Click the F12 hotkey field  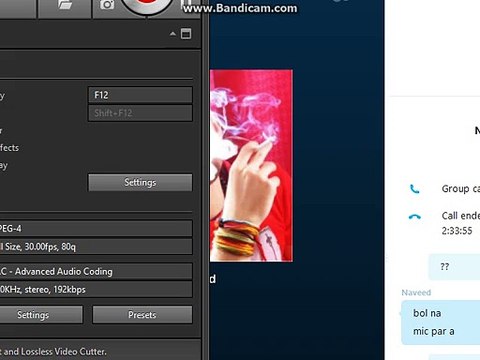[140, 95]
